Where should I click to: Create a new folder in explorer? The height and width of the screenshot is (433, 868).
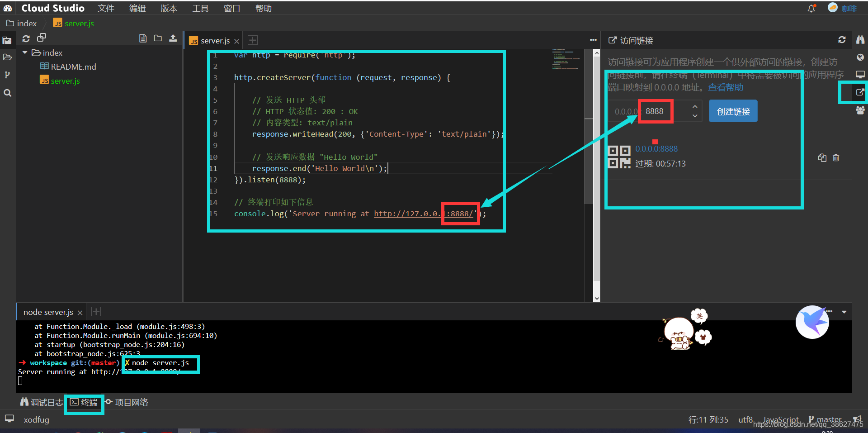[158, 38]
